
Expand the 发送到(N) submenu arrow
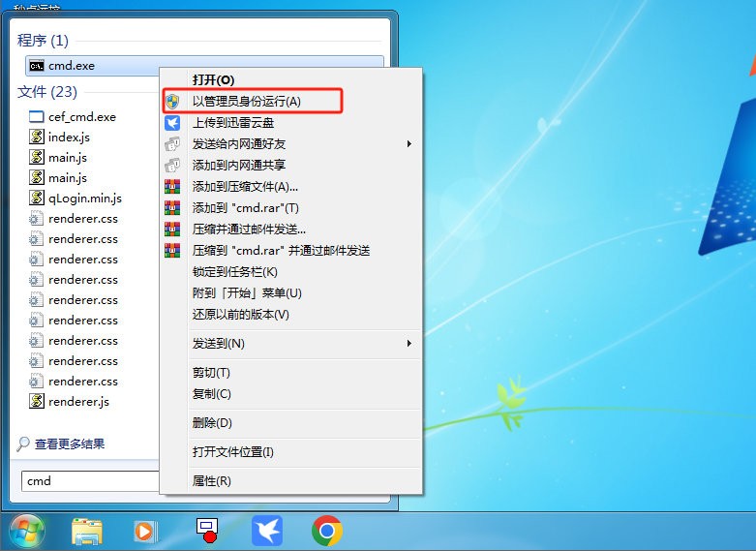pos(408,344)
